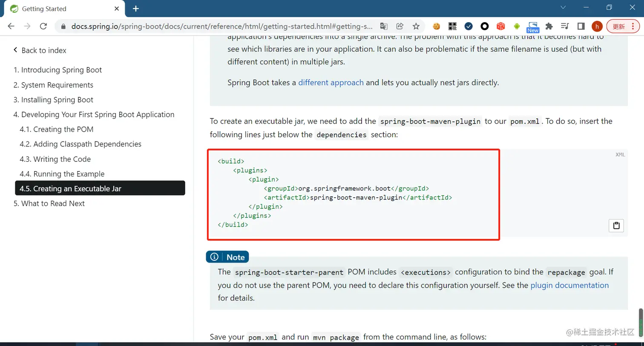Click the address bar URL
The image size is (644, 346).
pos(222,26)
